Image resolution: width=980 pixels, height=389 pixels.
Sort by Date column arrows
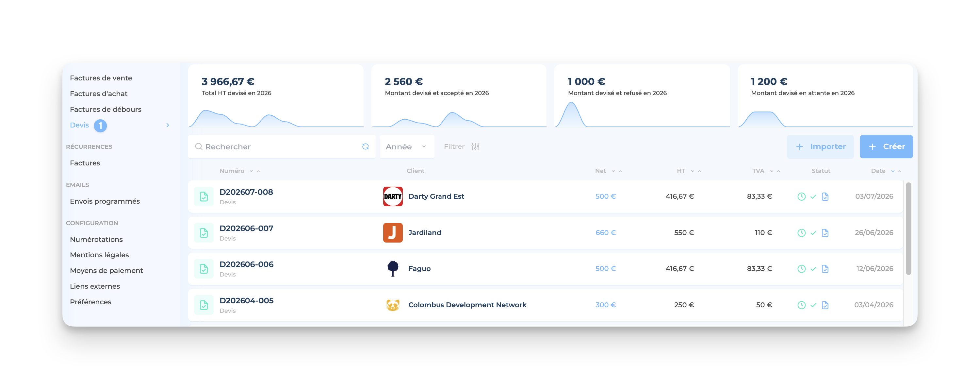(x=896, y=171)
